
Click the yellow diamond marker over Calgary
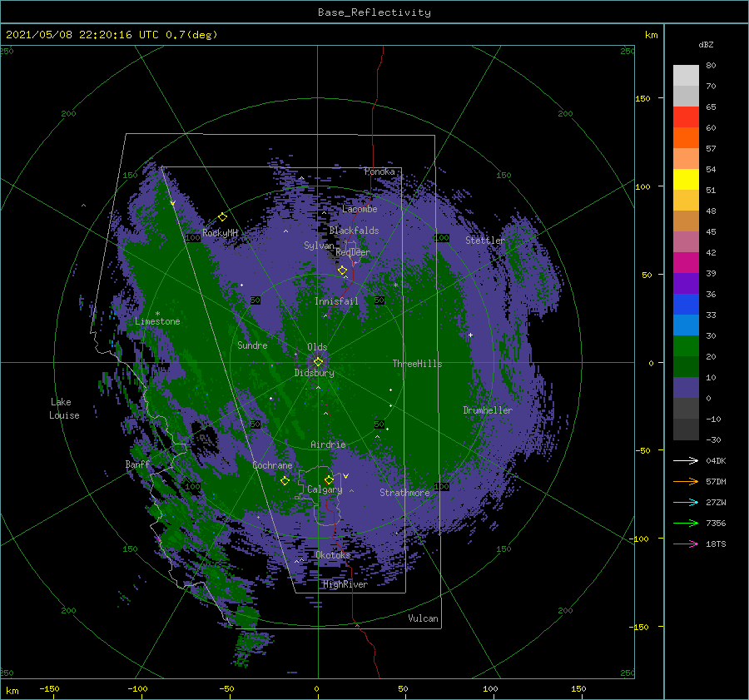click(x=329, y=479)
